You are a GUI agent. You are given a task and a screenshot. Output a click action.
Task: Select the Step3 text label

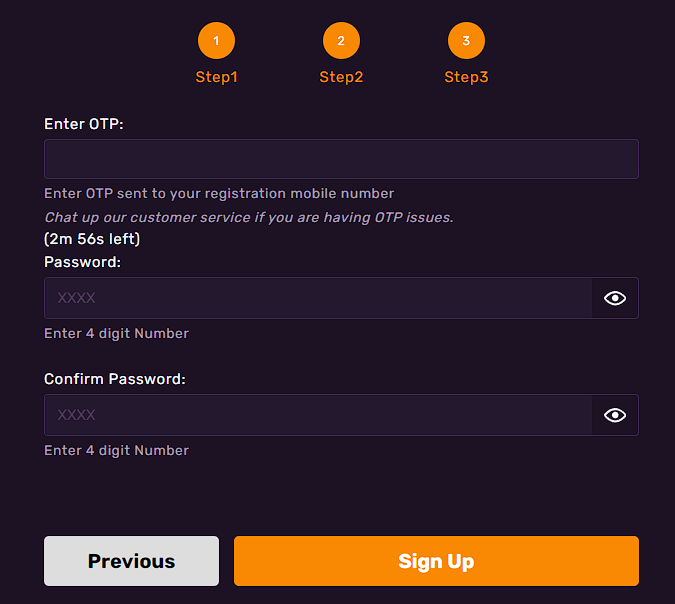(466, 77)
